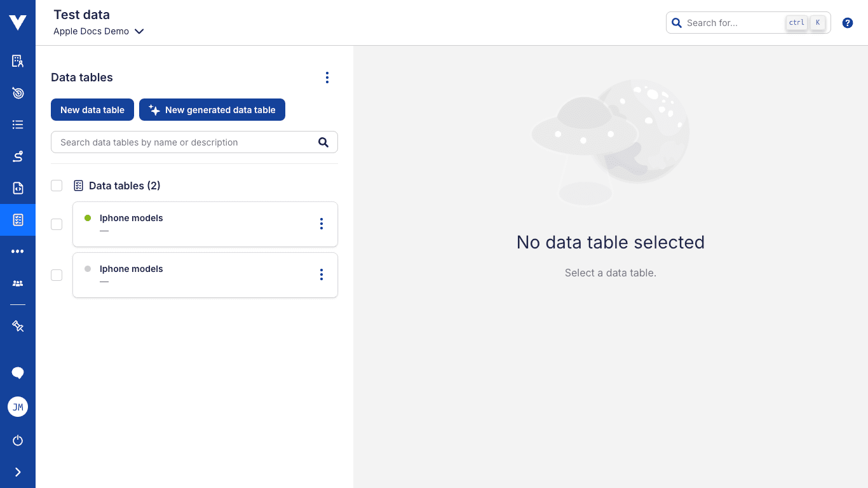Check the active Iphone models table checkbox
Image resolution: width=868 pixels, height=488 pixels.
pos(57,224)
